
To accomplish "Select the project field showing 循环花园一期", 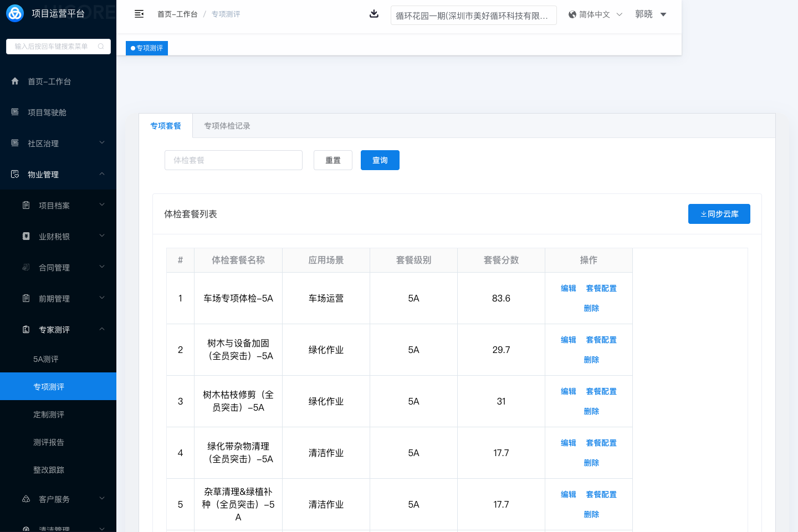I will point(473,16).
